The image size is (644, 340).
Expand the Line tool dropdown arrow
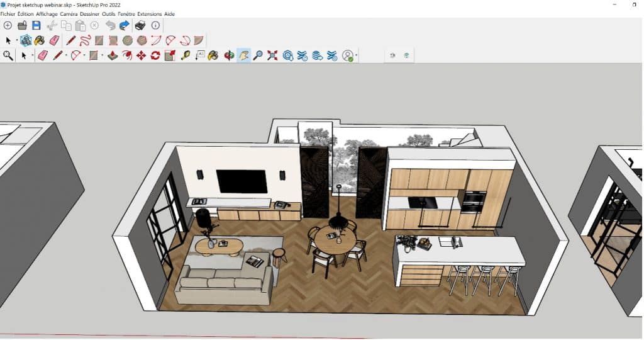click(x=66, y=55)
